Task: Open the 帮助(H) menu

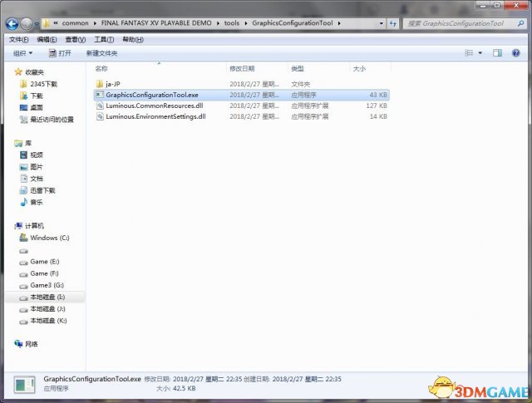Action: click(x=133, y=40)
